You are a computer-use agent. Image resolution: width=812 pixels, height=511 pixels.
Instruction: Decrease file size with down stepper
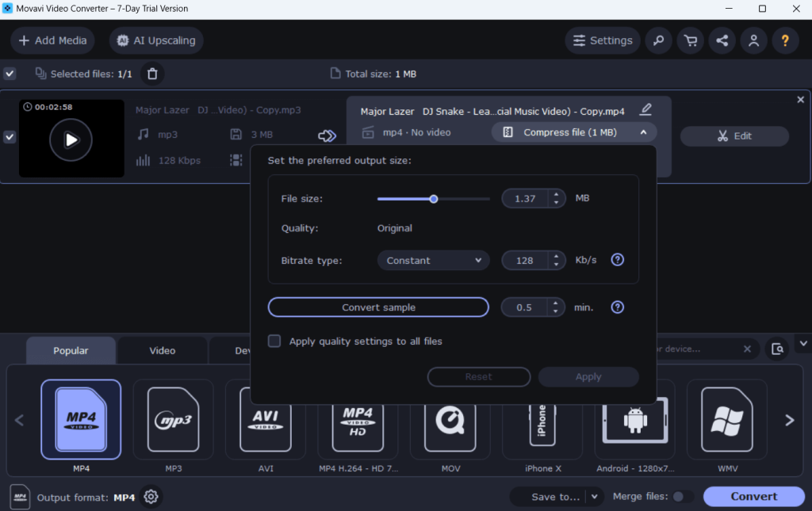pyautogui.click(x=556, y=203)
